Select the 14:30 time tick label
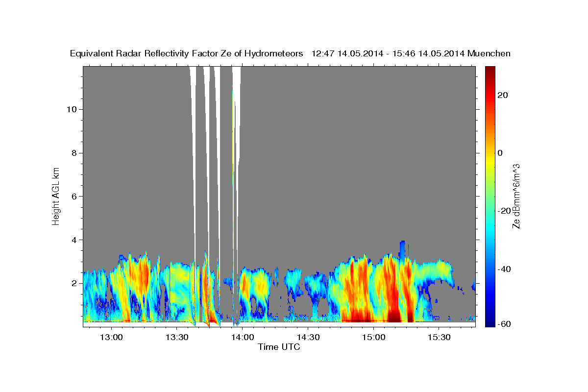This screenshot has width=588, height=392. point(308,337)
